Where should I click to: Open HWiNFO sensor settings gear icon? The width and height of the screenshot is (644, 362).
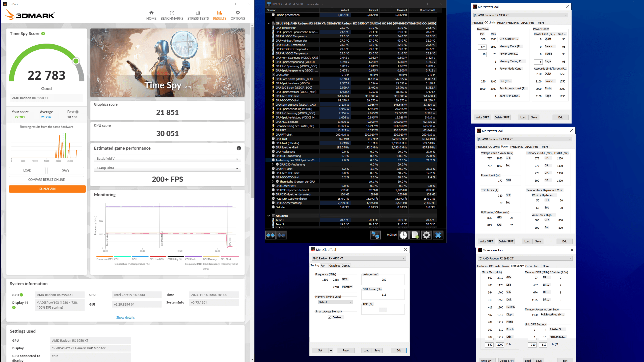click(426, 235)
